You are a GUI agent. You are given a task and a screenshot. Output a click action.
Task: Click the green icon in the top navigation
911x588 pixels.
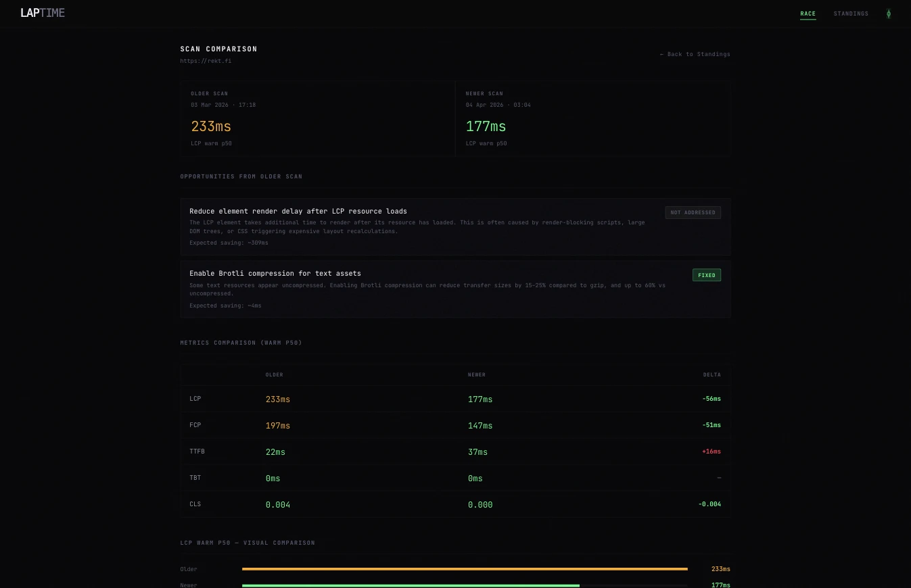click(x=888, y=14)
